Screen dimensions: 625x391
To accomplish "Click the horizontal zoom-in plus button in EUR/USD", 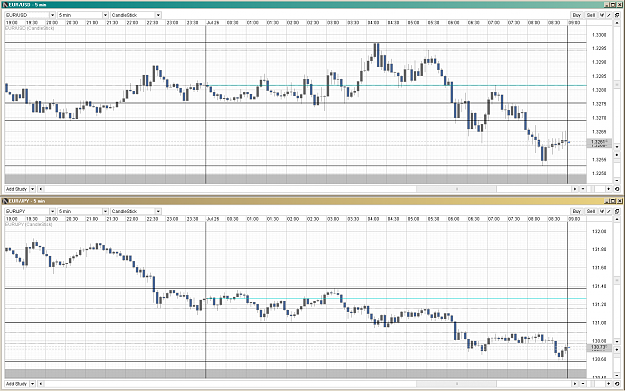I will (608, 189).
